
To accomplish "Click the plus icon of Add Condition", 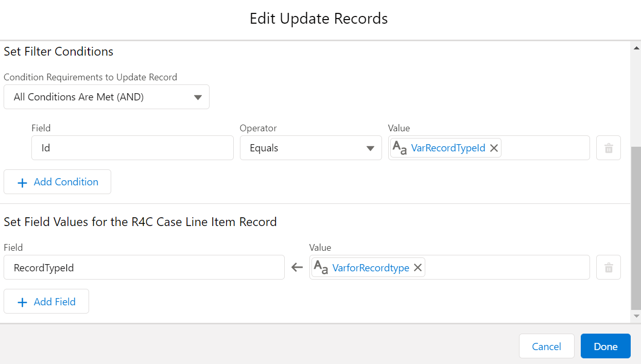I will [x=22, y=182].
